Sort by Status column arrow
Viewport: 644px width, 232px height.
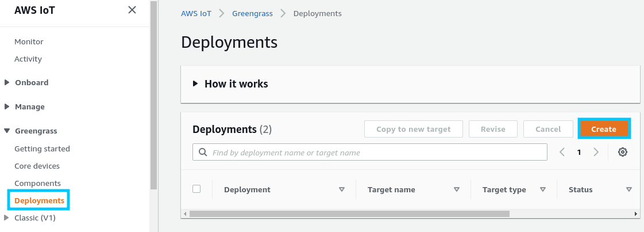pyautogui.click(x=628, y=189)
